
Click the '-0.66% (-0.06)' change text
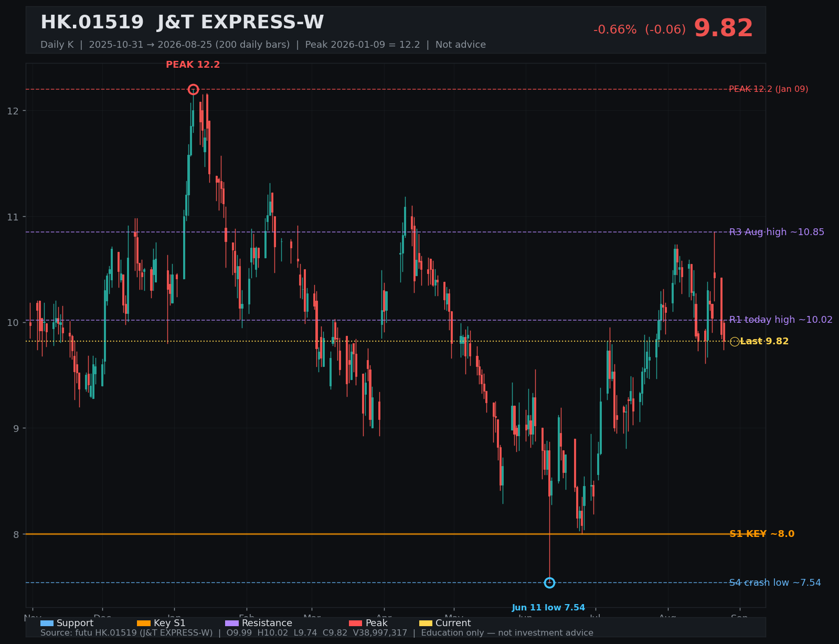click(x=640, y=30)
